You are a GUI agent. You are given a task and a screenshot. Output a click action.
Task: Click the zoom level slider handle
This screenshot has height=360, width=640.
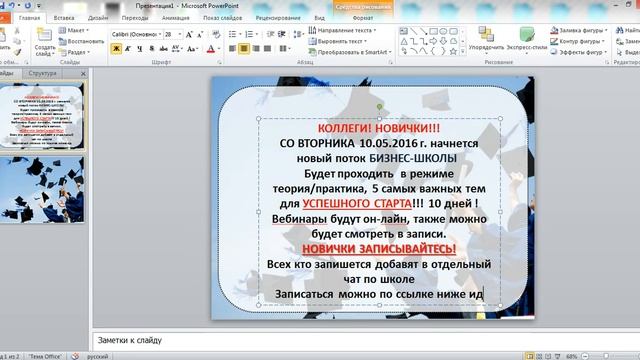606,356
